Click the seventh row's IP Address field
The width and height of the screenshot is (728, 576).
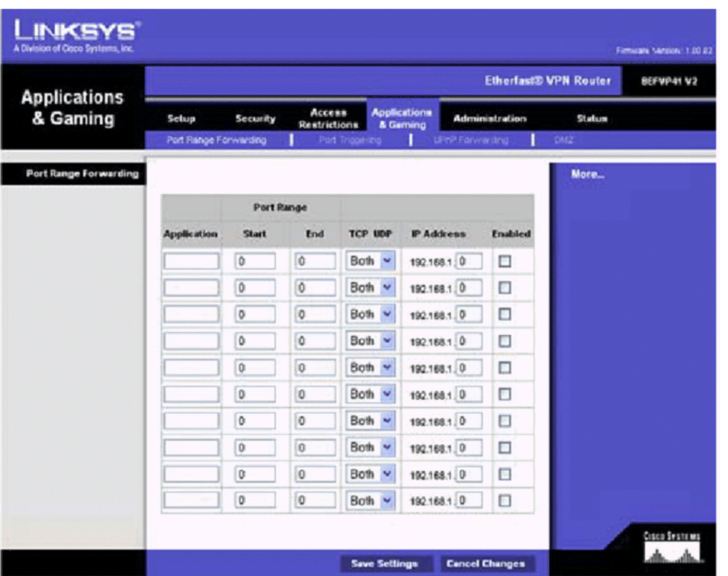(469, 421)
